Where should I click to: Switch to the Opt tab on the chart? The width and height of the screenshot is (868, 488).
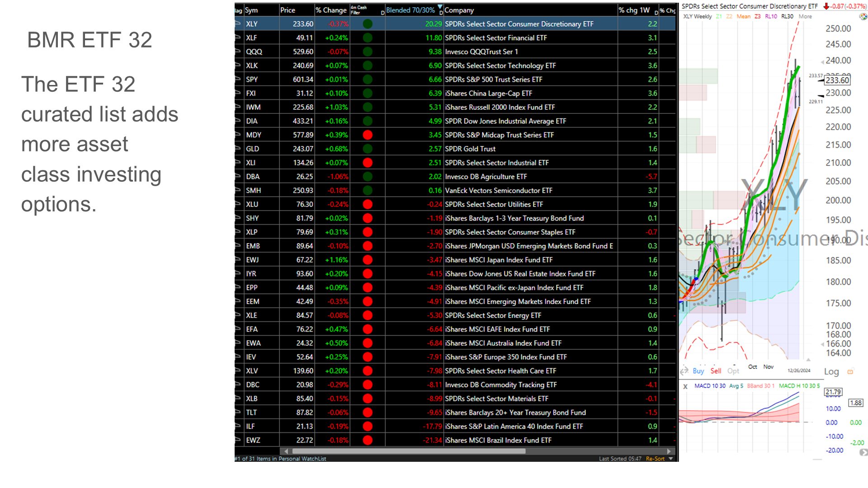pos(733,371)
